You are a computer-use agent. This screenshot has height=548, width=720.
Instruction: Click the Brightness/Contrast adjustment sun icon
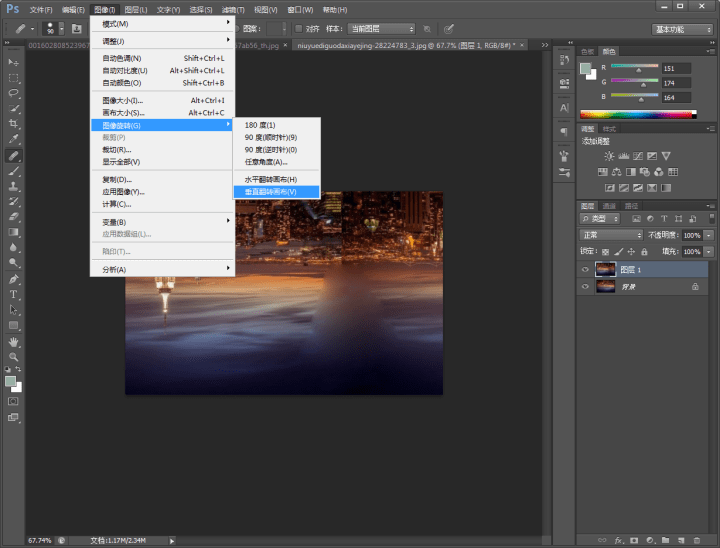(608, 157)
